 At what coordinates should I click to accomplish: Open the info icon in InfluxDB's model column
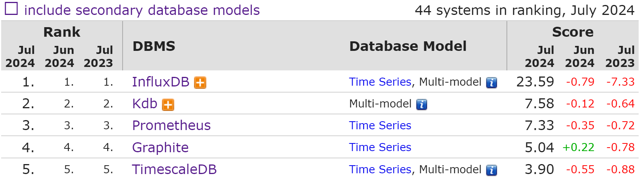(492, 83)
